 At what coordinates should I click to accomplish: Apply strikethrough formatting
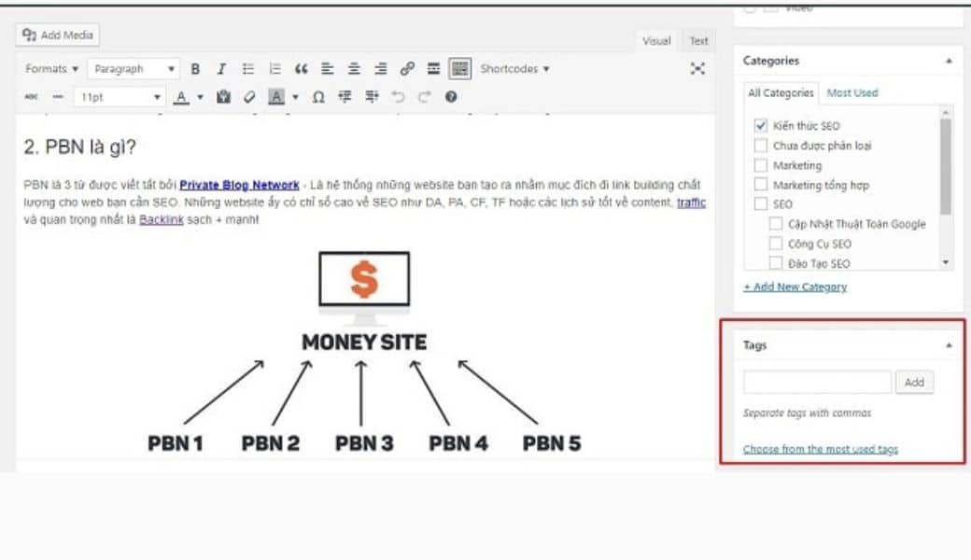31,96
